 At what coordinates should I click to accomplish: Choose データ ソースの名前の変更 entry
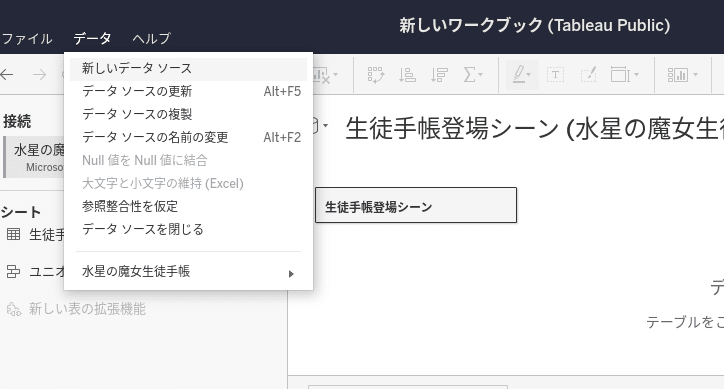tap(188, 137)
